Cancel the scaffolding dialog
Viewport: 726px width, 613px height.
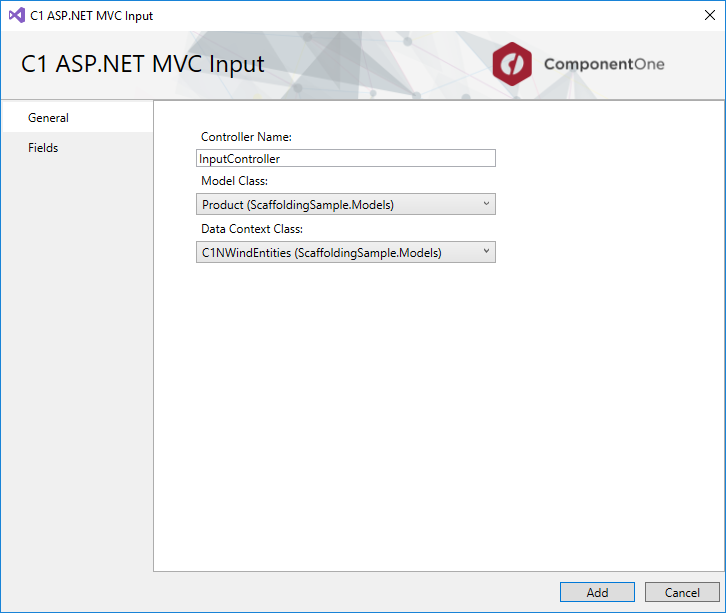pos(682,592)
